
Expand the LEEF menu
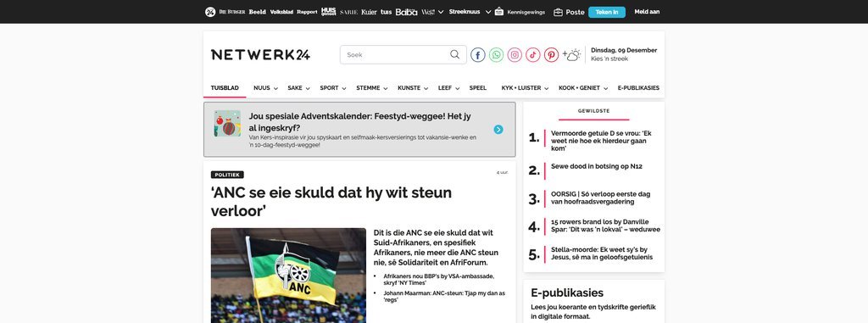(449, 88)
